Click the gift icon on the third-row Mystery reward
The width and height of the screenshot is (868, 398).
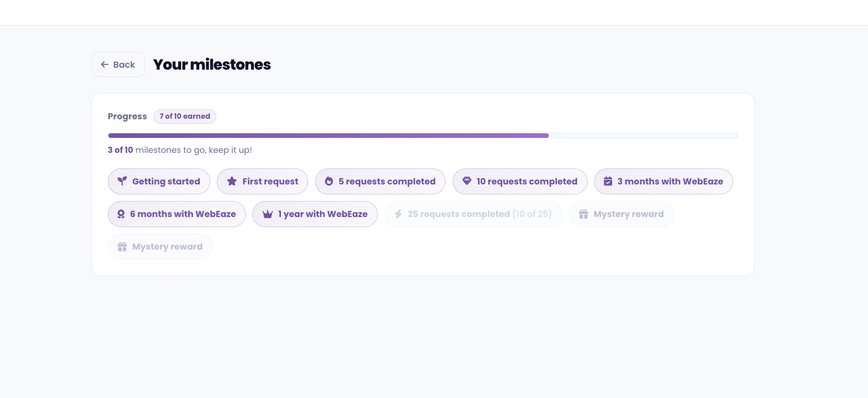122,247
